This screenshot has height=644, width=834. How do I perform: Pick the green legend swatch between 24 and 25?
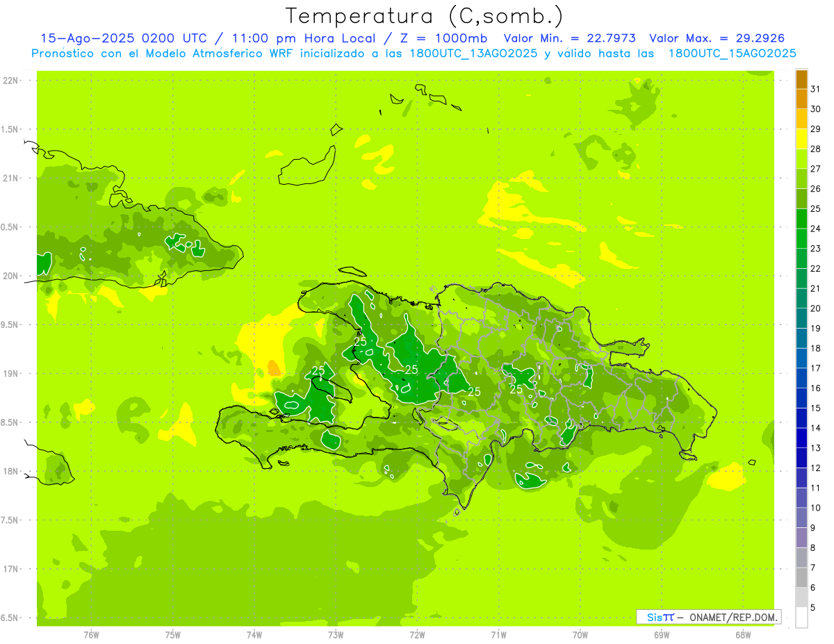[801, 218]
